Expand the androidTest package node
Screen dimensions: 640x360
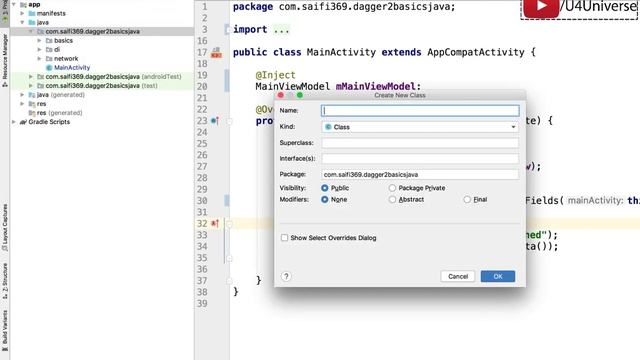pyautogui.click(x=31, y=76)
